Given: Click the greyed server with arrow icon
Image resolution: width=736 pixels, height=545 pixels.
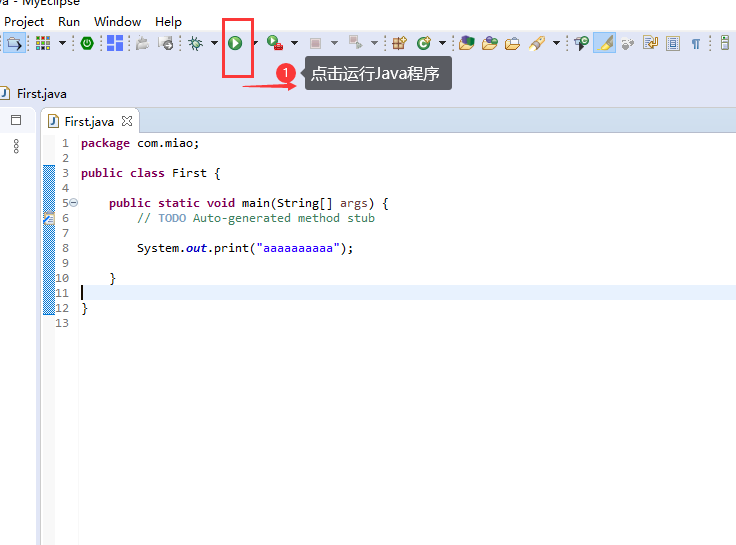Looking at the screenshot, I should tap(166, 43).
